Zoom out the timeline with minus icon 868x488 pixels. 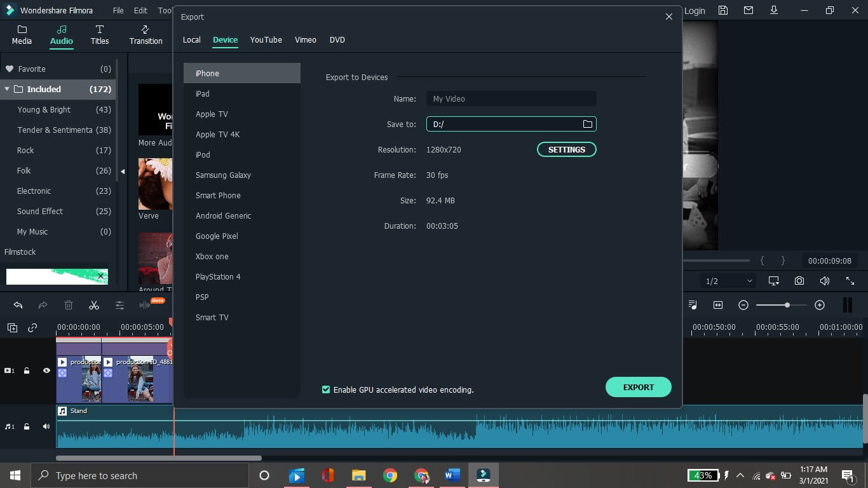tap(743, 305)
